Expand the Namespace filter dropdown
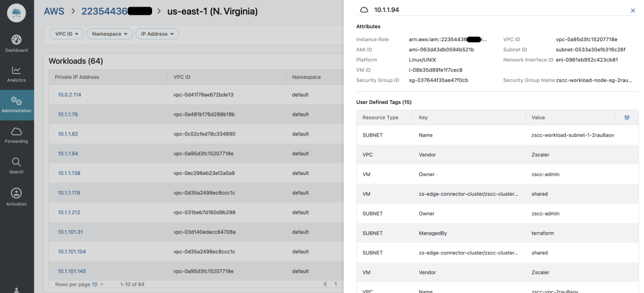Viewport: 644px width, 293px height. [109, 34]
